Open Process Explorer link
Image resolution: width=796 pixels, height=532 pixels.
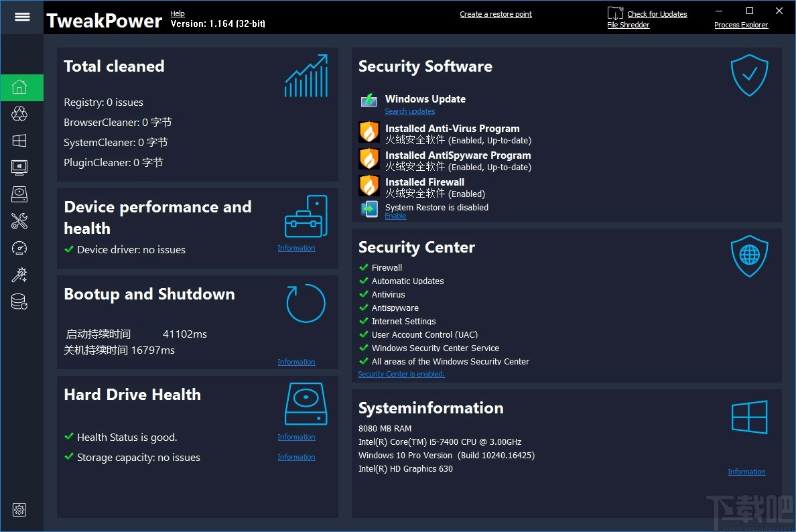pos(740,25)
